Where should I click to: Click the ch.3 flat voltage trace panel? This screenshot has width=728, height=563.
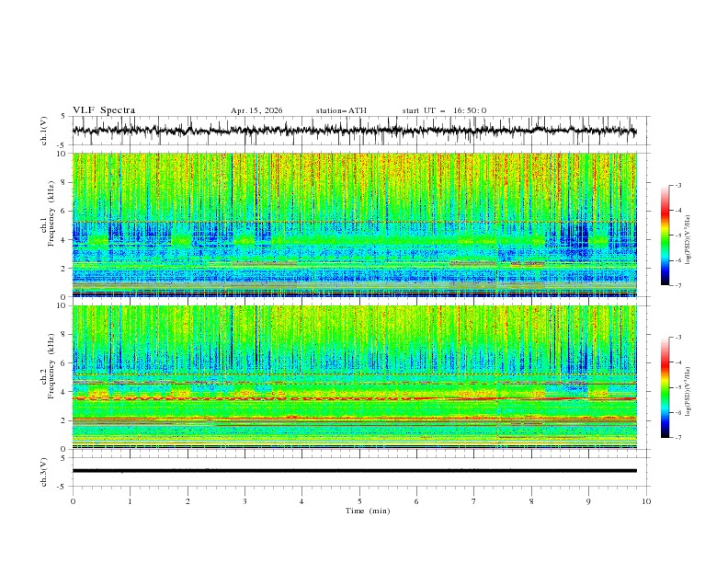coord(361,472)
